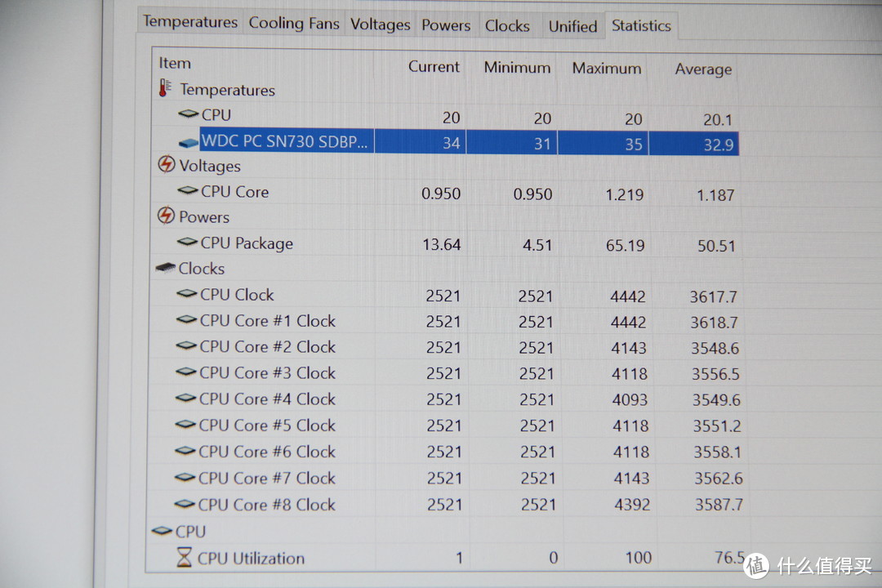Click the 4093 maximum Core #4 clock value
Screen dimensions: 882x588
click(630, 399)
